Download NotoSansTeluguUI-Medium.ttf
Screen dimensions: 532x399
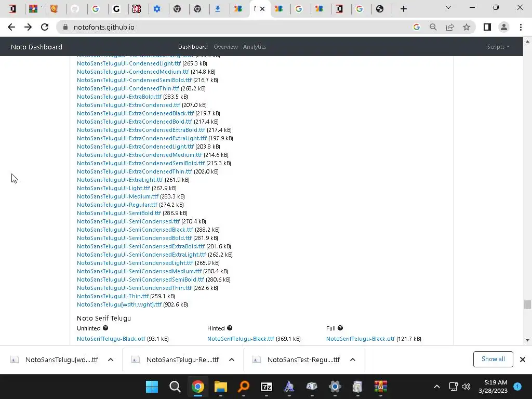point(117,196)
